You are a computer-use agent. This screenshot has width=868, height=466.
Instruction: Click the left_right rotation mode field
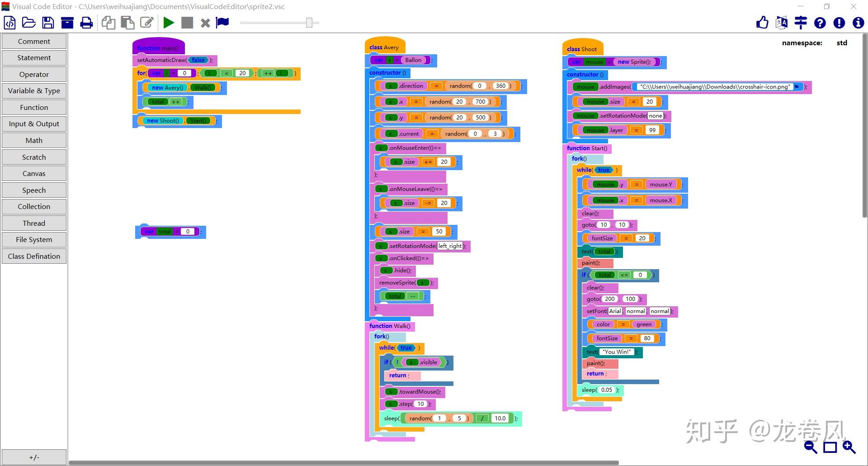[450, 246]
